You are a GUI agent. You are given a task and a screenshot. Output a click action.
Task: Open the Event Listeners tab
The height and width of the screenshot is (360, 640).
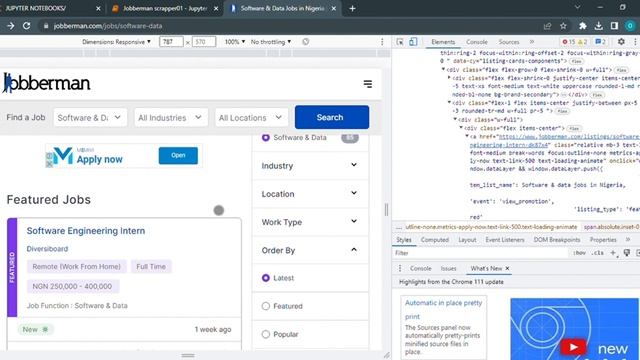pos(504,240)
